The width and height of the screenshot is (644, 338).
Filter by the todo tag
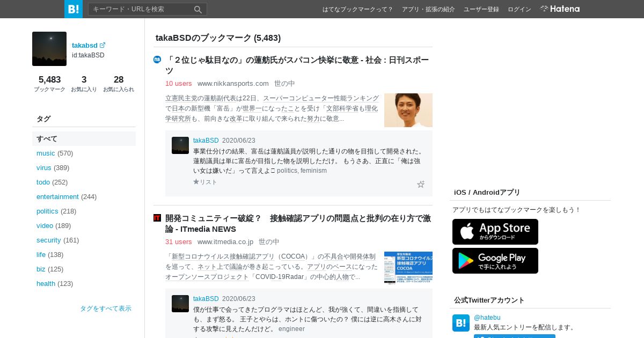click(x=43, y=182)
